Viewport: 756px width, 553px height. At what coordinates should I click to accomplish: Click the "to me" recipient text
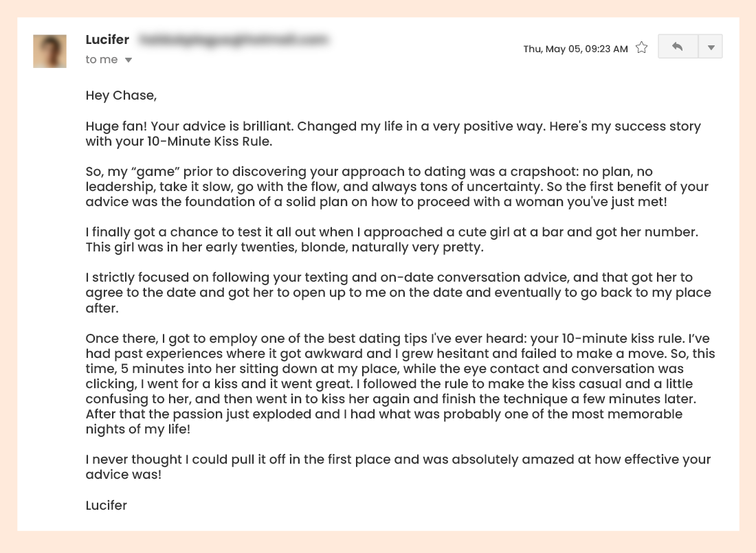pos(101,60)
